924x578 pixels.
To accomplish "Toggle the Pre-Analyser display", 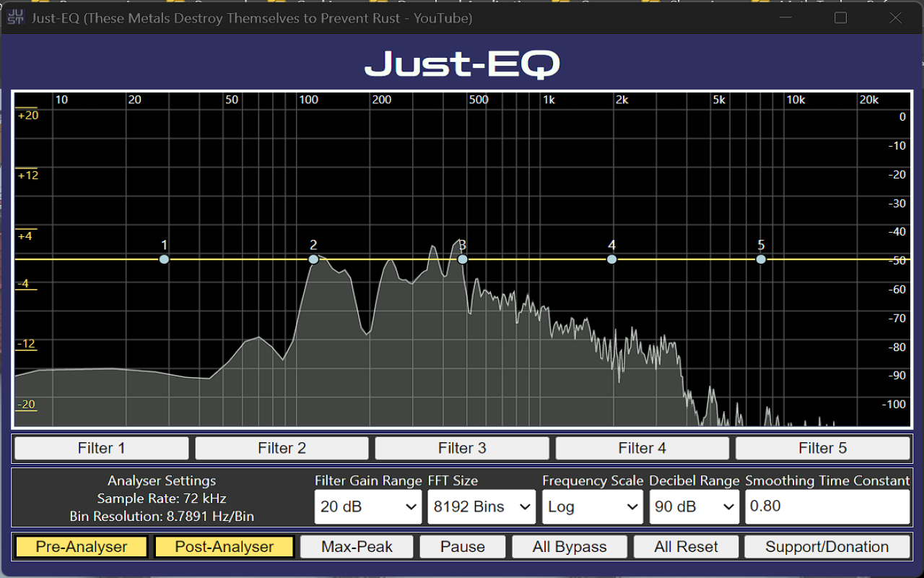I will [82, 547].
